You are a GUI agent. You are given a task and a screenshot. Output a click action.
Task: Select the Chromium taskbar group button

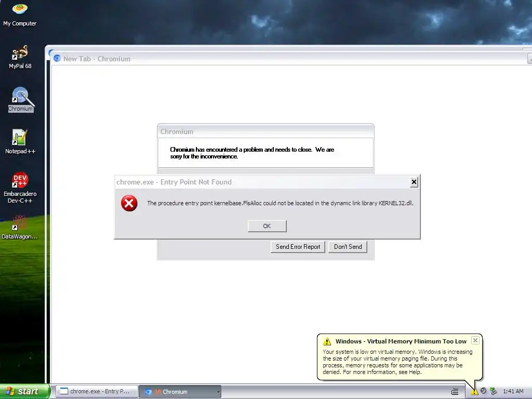180,392
